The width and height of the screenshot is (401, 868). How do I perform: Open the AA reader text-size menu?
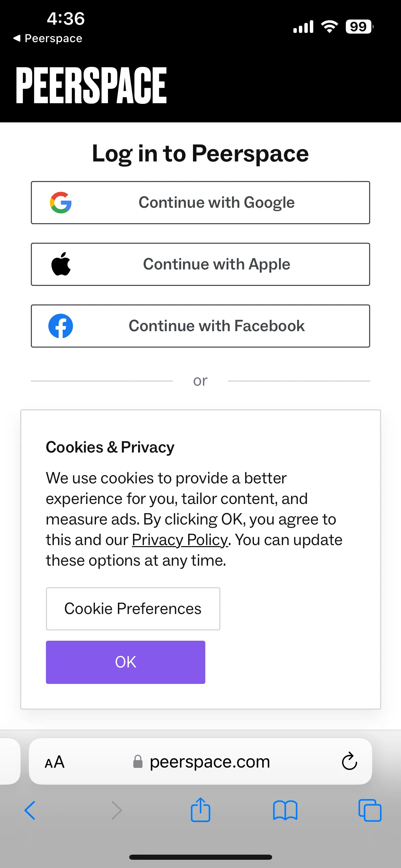click(55, 762)
